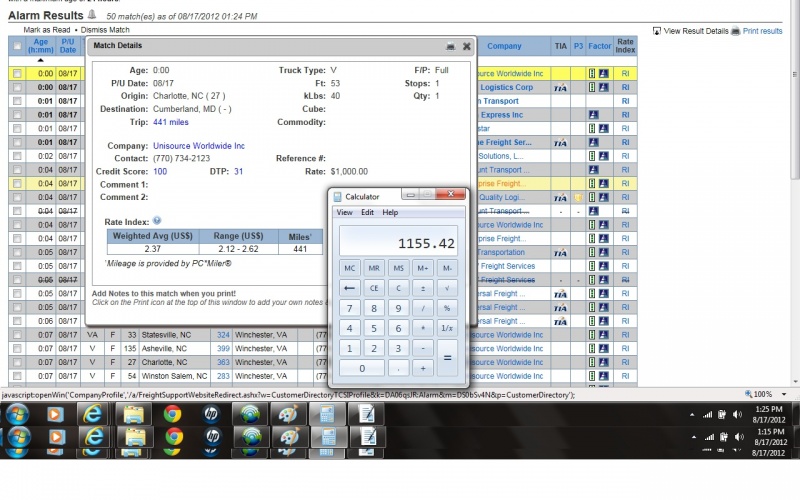
Task: Check the Asheville, NC row checkbox
Action: pyautogui.click(x=17, y=349)
